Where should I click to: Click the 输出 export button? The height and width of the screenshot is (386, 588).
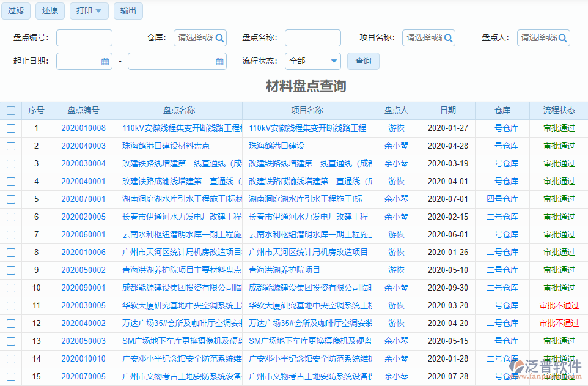tap(128, 10)
